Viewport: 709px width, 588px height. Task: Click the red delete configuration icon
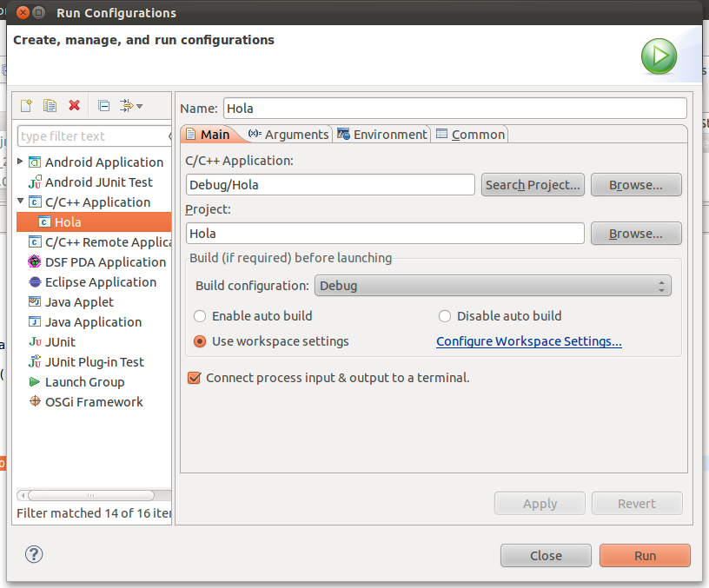[74, 105]
